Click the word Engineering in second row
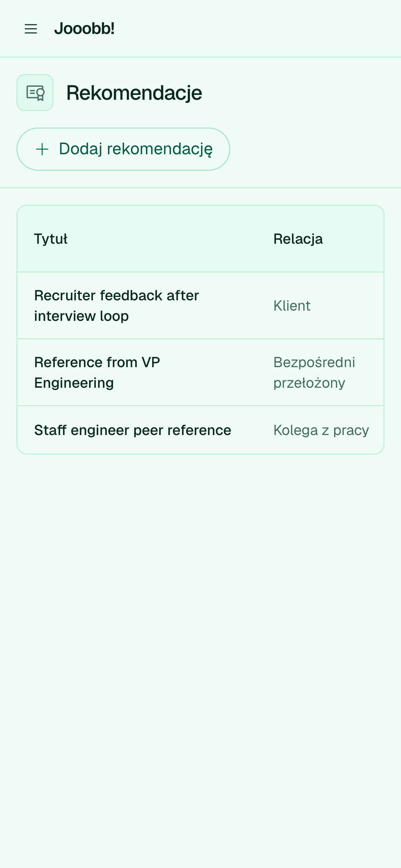 (x=74, y=383)
